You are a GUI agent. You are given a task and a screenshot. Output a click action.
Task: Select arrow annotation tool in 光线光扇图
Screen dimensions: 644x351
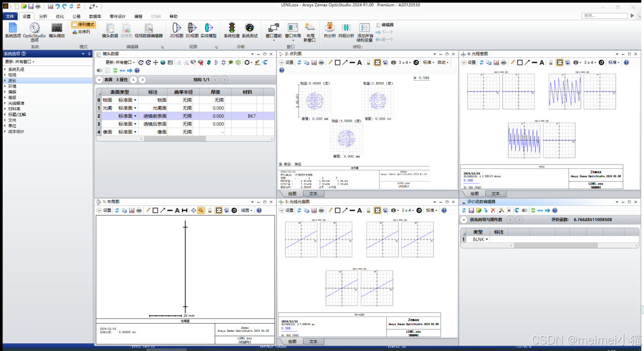(x=345, y=210)
